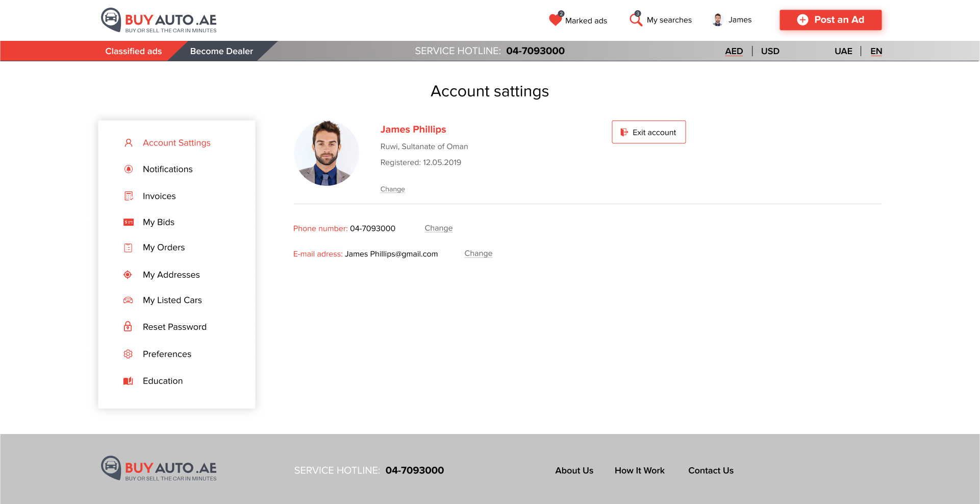The height and width of the screenshot is (504, 980).
Task: Open My Orders page
Action: pos(164,248)
